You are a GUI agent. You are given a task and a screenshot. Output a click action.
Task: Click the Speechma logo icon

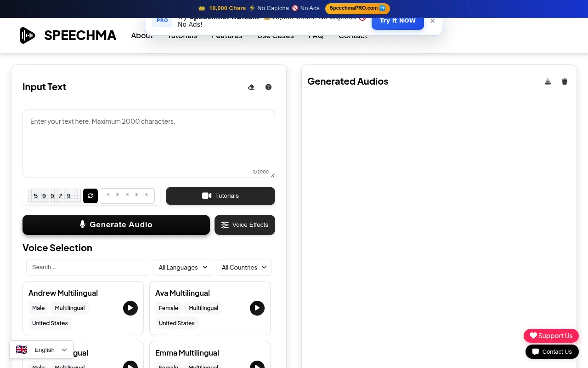tap(27, 35)
